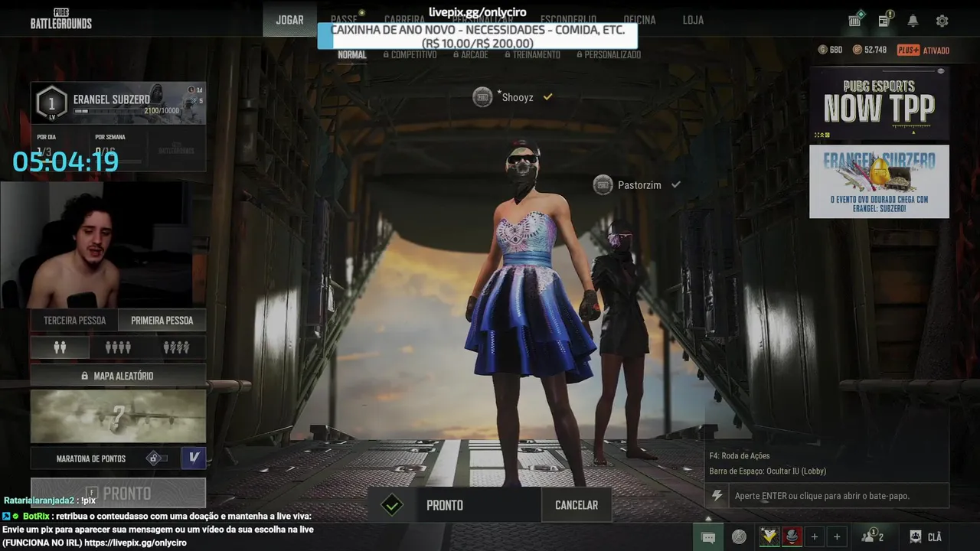Click the level 1 hexagon badge
Viewport: 980px width, 551px height.
(x=51, y=103)
